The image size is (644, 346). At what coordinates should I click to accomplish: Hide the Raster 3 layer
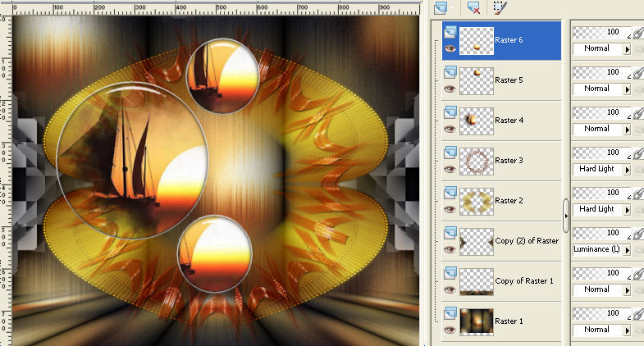pos(450,170)
